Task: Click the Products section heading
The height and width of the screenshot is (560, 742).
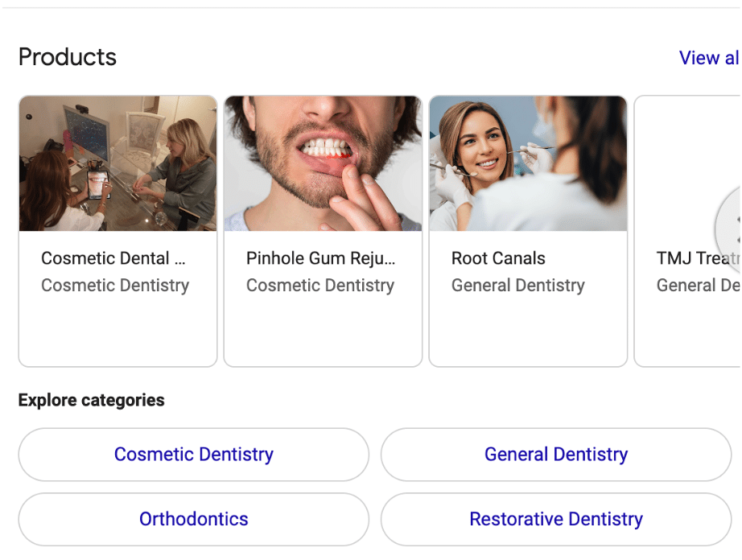Action: click(x=68, y=57)
